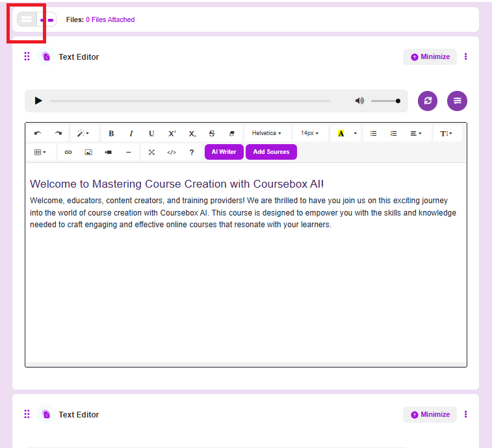492x448 pixels.
Task: Clear formatting with the eraser icon
Action: (232, 134)
